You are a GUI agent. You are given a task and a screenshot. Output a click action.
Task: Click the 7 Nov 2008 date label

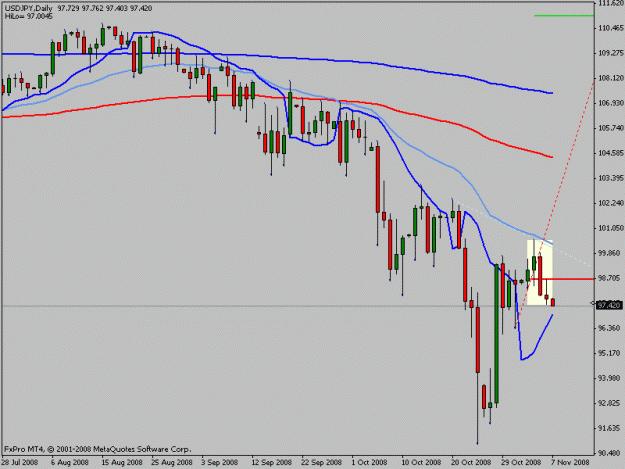tap(570, 462)
